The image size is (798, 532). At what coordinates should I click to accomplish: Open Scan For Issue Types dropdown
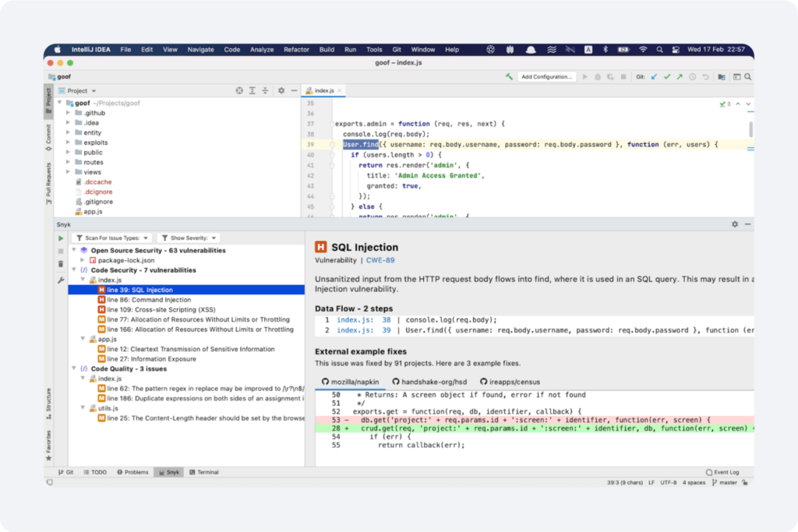pos(112,238)
